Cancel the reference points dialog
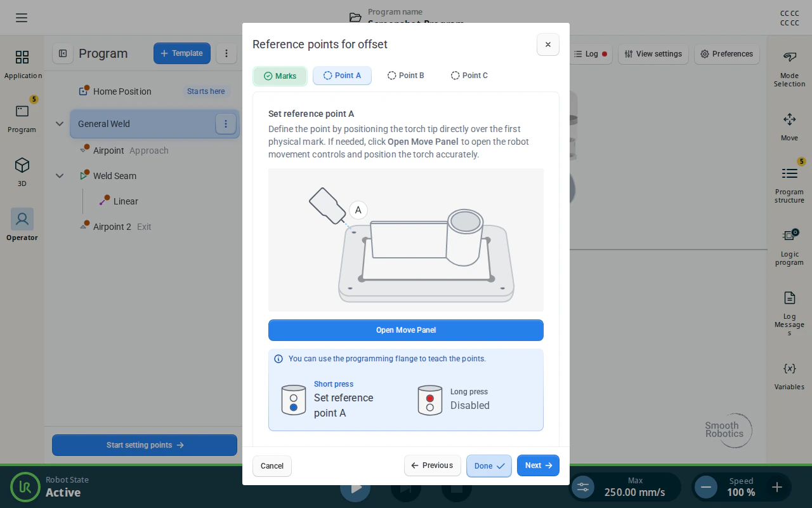Viewport: 812px width, 508px height. [272, 466]
